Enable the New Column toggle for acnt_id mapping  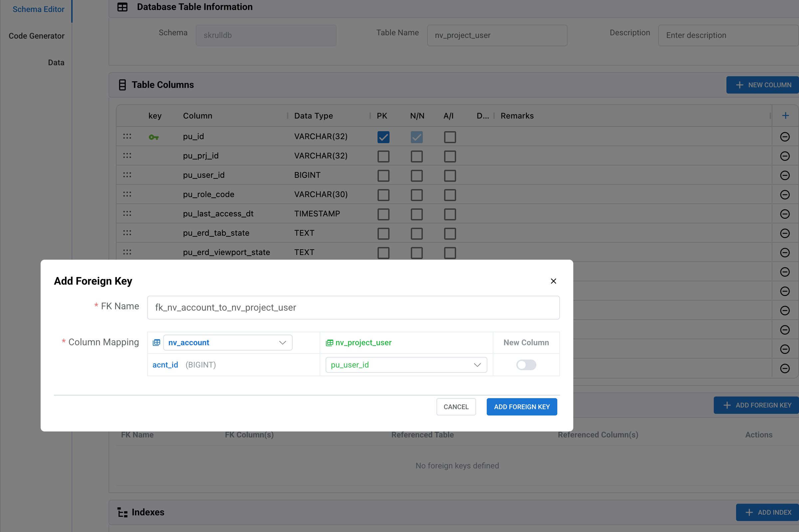coord(526,365)
